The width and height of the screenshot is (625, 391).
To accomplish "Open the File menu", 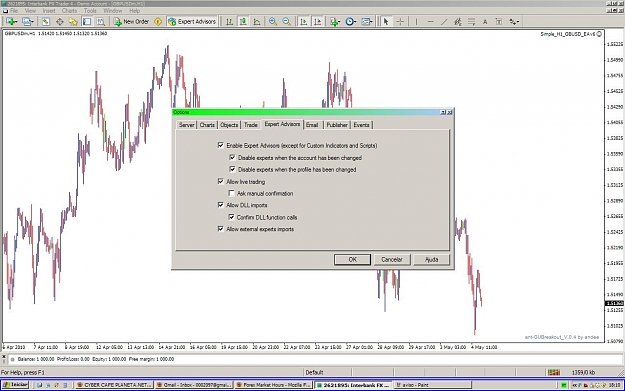I will click(x=14, y=11).
